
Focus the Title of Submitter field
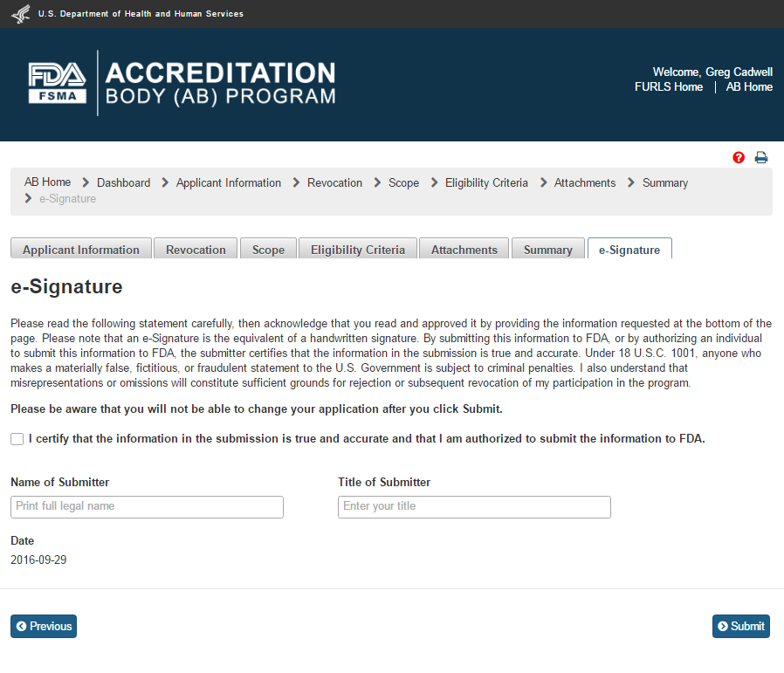point(474,506)
